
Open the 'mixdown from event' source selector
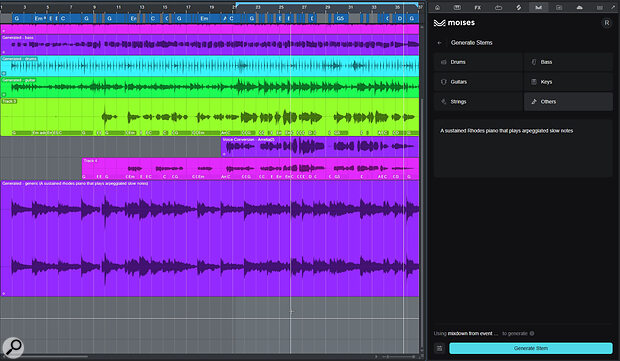pyautogui.click(x=473, y=333)
